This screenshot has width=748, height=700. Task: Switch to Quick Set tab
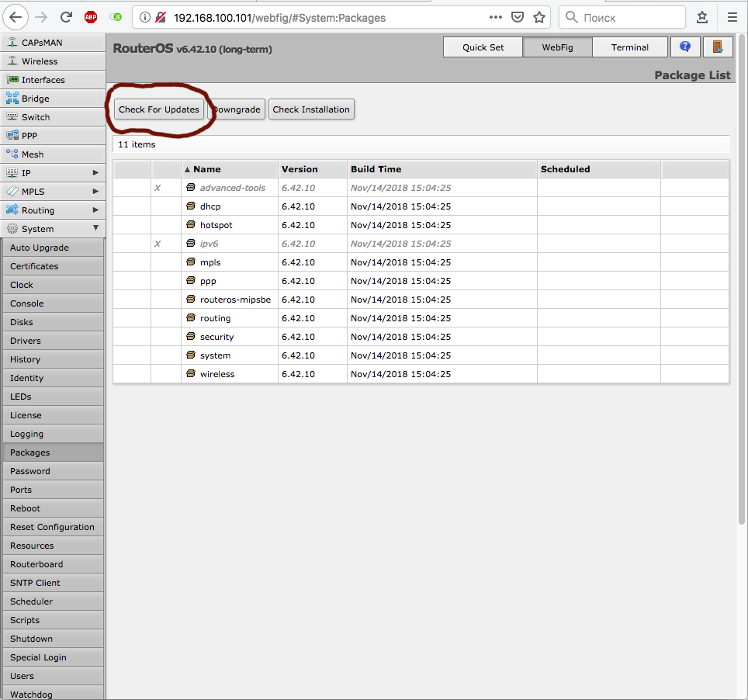(483, 47)
